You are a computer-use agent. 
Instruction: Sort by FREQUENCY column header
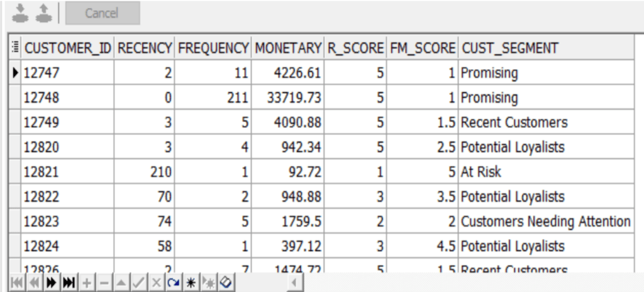213,48
